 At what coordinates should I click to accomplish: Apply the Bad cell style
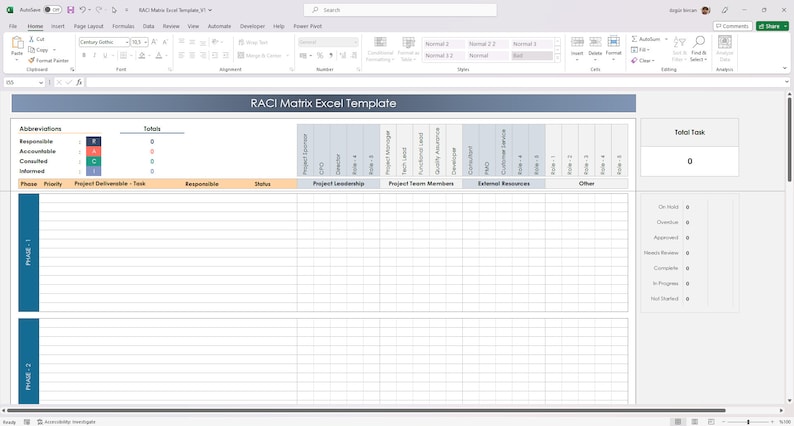click(x=532, y=56)
